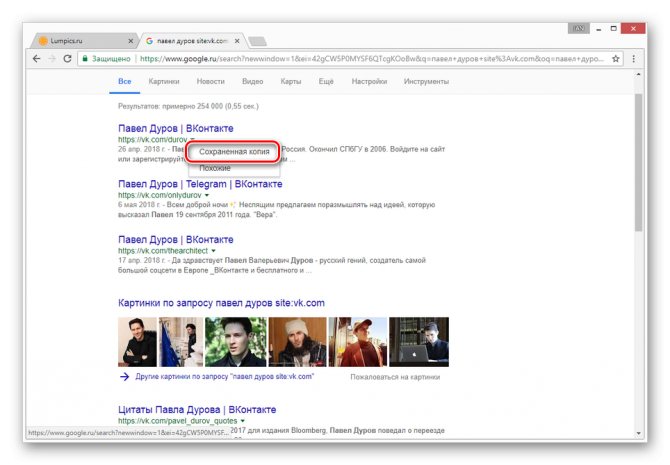Screen dimensions: 670x465
Task: Expand the Ещё menu
Action: pos(326,81)
